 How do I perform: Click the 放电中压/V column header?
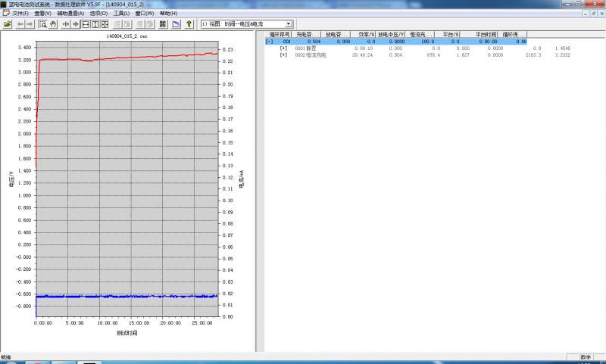[391, 34]
